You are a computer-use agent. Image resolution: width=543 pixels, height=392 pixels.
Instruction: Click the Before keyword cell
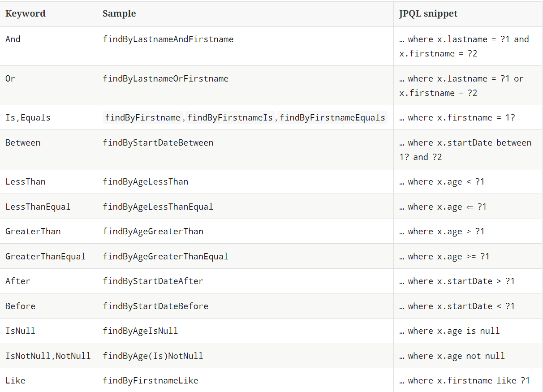coord(20,306)
